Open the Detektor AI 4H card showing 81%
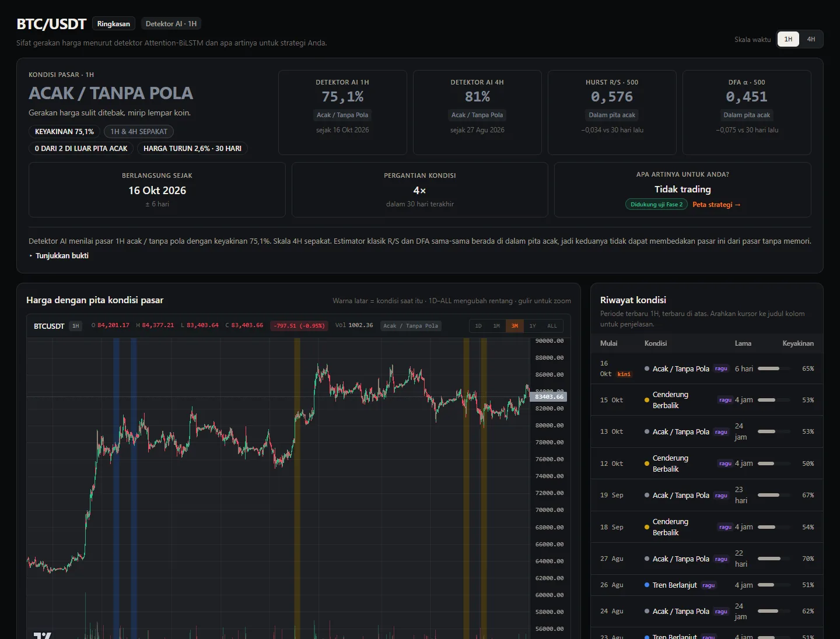Screen dimensions: 840x639 click(477, 113)
